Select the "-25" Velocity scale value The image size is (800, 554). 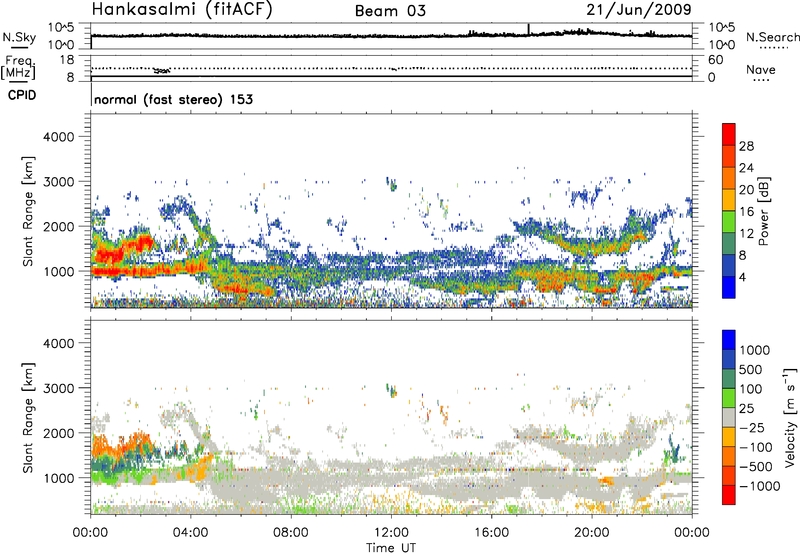coord(752,427)
